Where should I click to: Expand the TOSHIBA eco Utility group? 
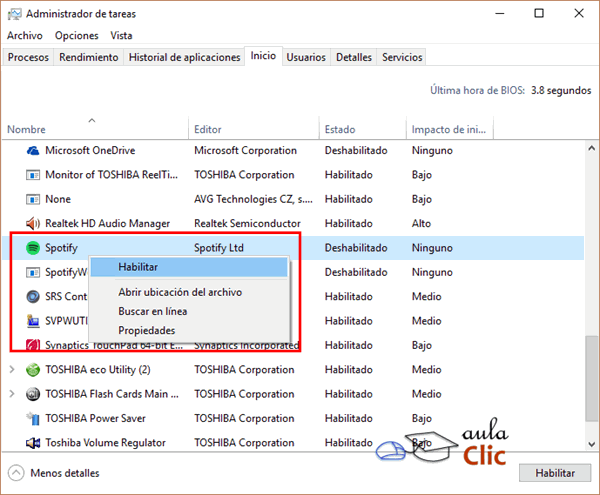[13, 369]
